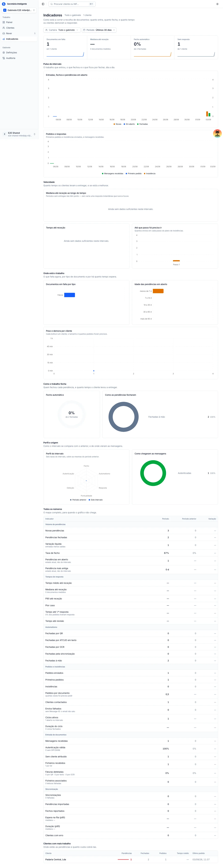Image resolution: width=223 pixels, height=868 pixels.
Task: Open the Carteira filter dropdown
Action: pos(62,30)
